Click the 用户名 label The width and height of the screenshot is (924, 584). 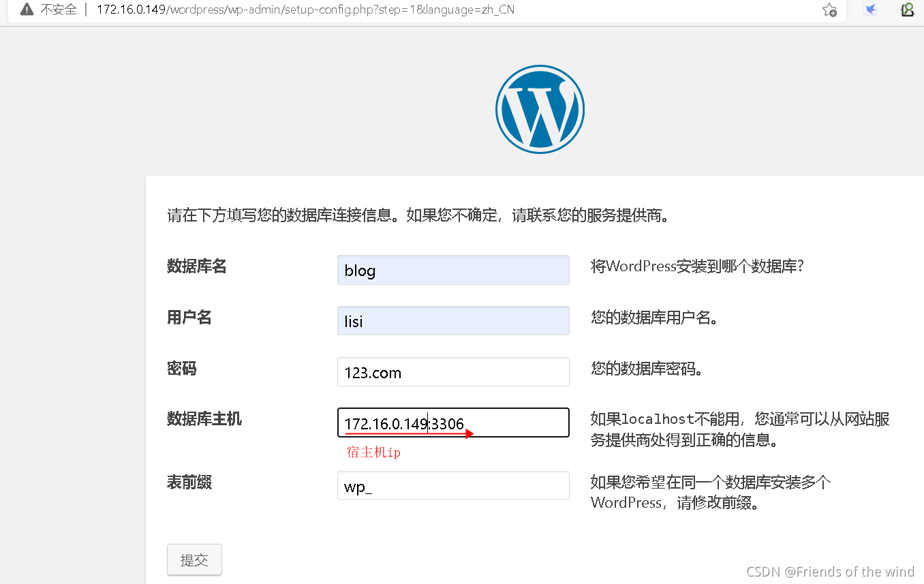(189, 318)
